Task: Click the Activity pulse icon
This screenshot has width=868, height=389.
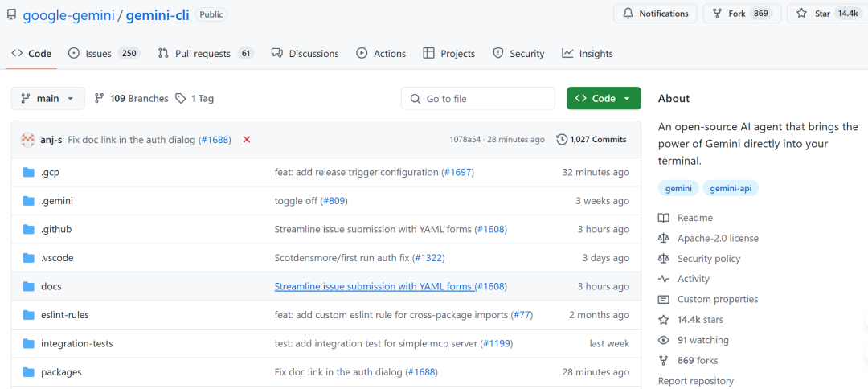Action: tap(664, 279)
